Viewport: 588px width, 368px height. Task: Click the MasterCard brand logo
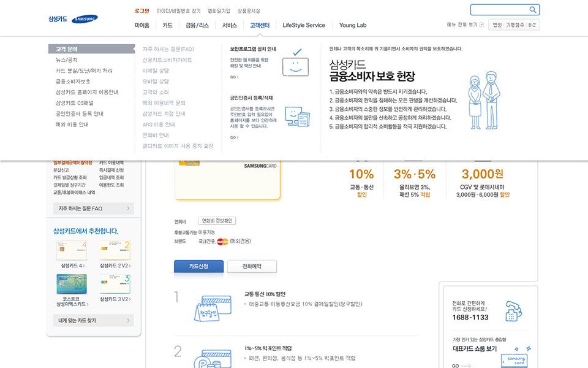pyautogui.click(x=222, y=242)
